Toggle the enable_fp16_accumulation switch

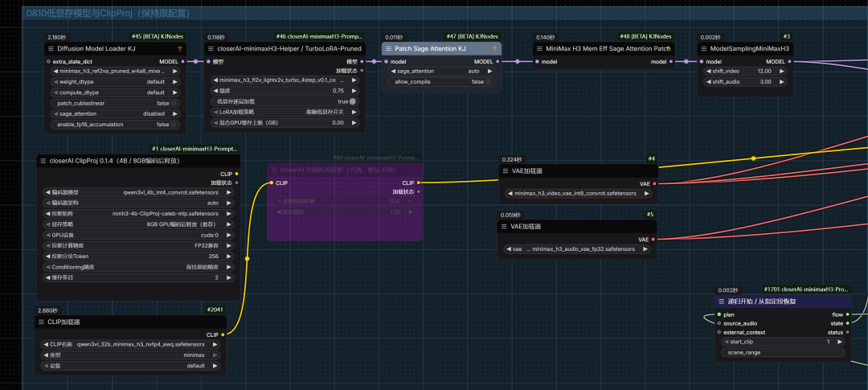pyautogui.click(x=174, y=125)
